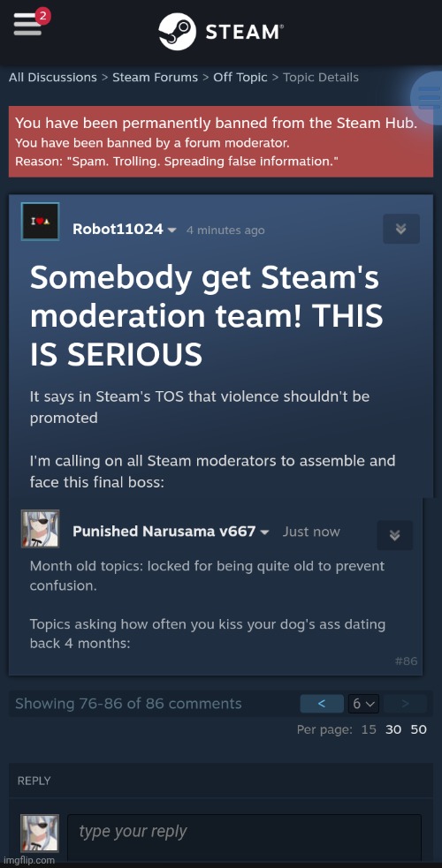Open Robot11024's profile avatar

click(x=40, y=222)
